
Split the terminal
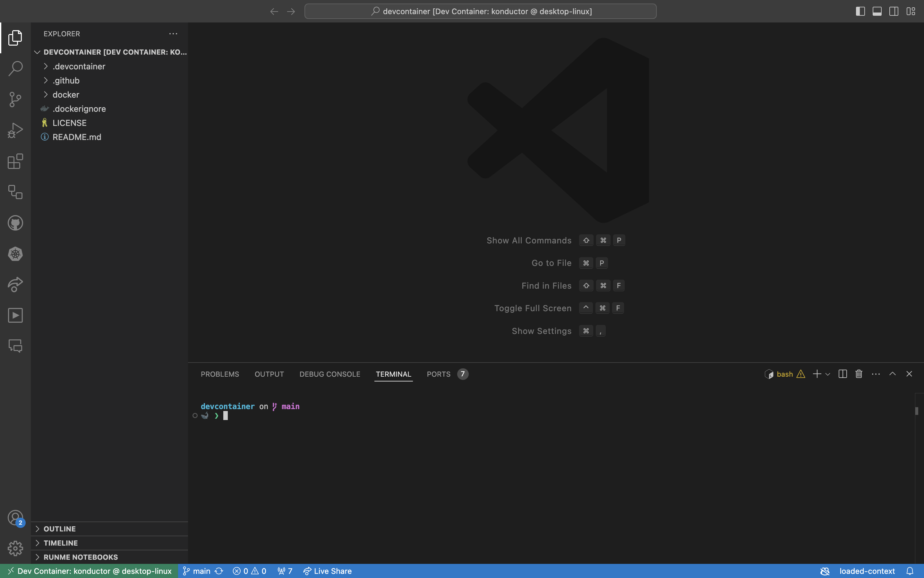point(843,374)
